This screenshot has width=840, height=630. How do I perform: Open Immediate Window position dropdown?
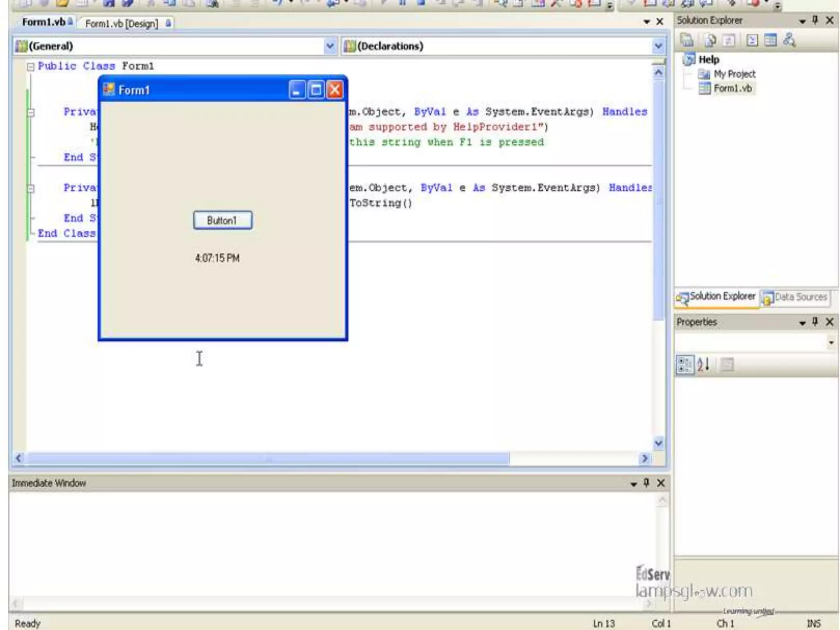point(634,484)
